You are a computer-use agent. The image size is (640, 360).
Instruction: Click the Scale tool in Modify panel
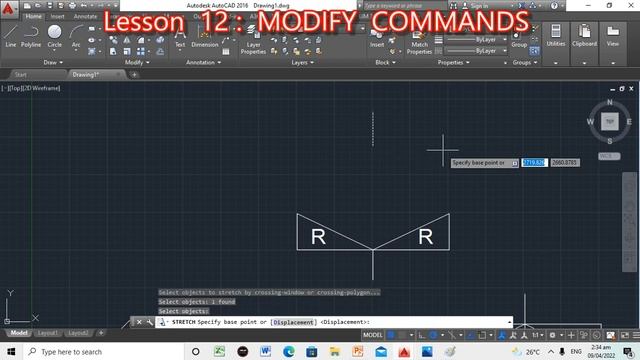(127, 51)
